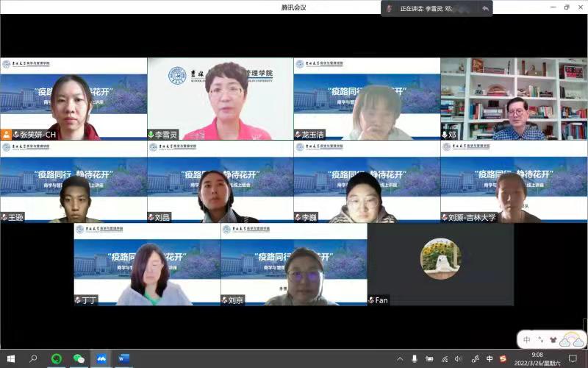The height and width of the screenshot is (368, 588).
Task: Switch the 中 input indicator in the system tray
Action: [x=490, y=358]
